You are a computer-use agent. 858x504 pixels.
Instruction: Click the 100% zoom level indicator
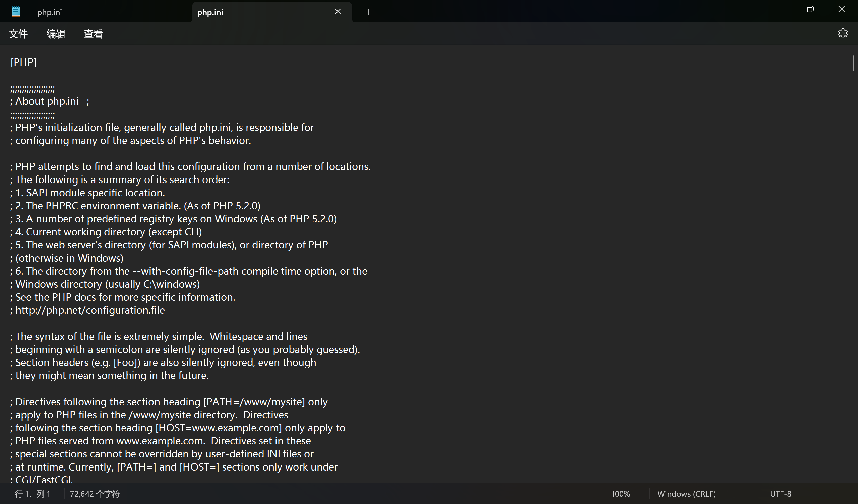pyautogui.click(x=621, y=494)
